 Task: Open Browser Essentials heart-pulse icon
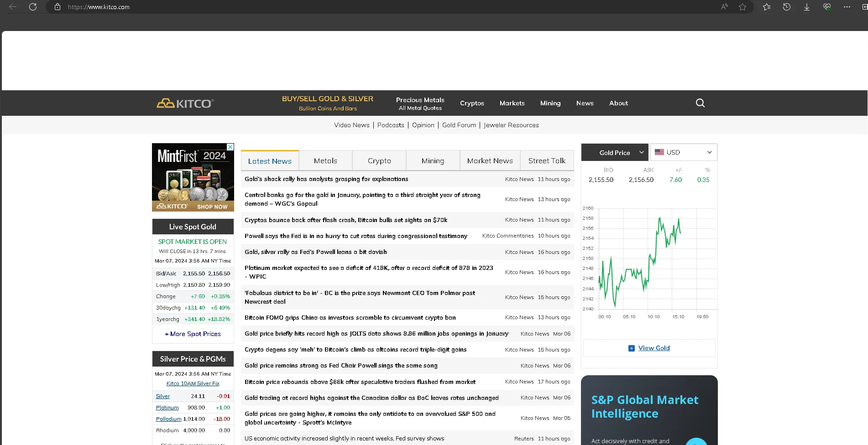point(827,7)
